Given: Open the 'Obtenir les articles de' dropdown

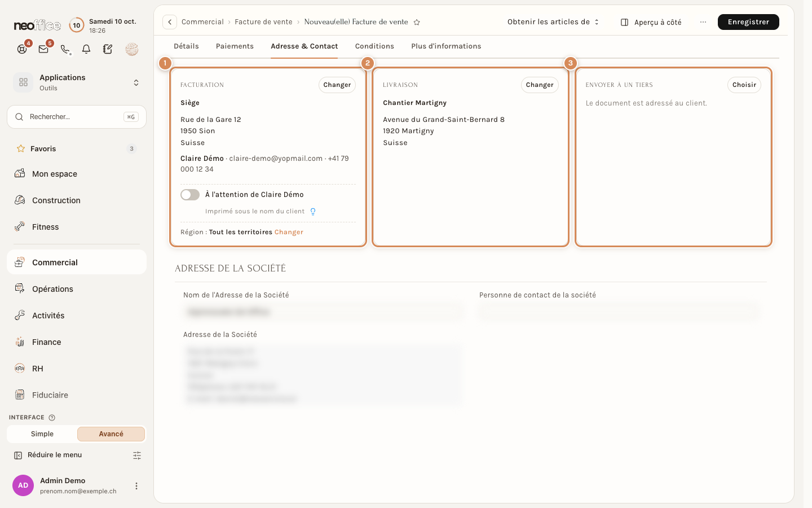Looking at the screenshot, I should tap(553, 22).
